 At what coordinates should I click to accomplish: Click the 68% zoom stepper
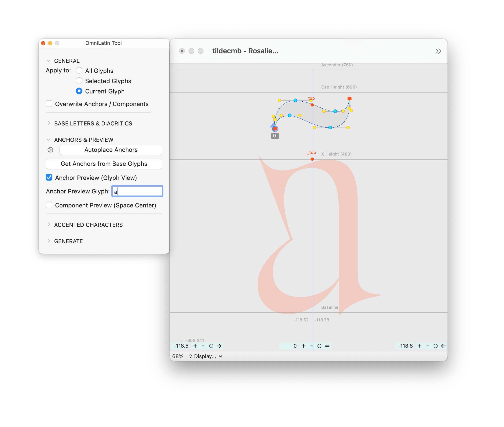(190, 356)
